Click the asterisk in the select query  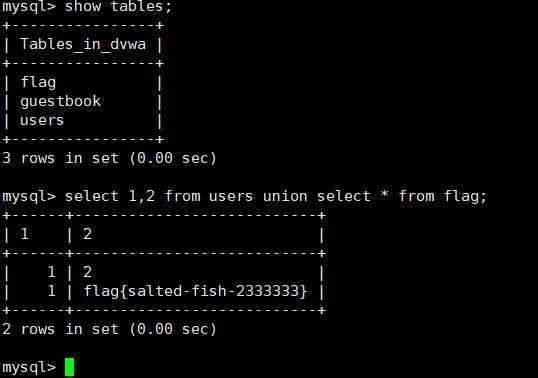point(385,194)
